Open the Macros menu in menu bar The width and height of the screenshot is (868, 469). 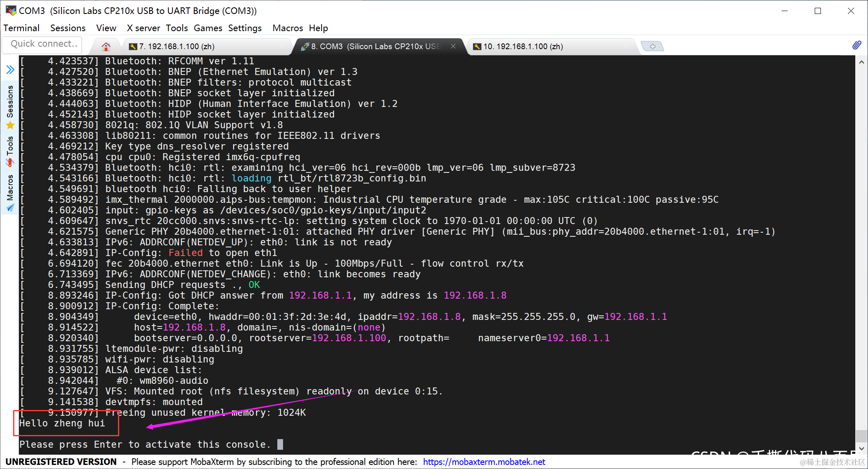287,28
